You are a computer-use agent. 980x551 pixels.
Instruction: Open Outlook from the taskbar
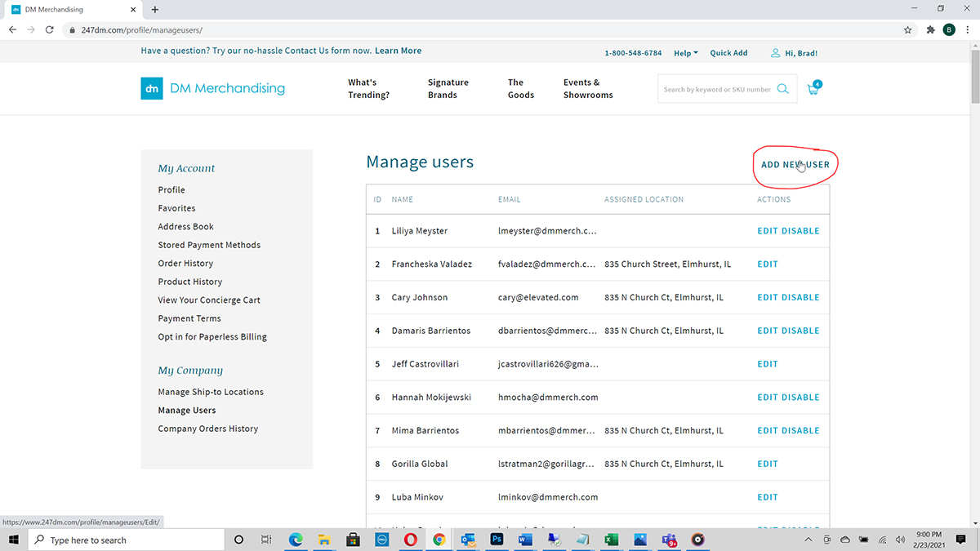point(468,540)
